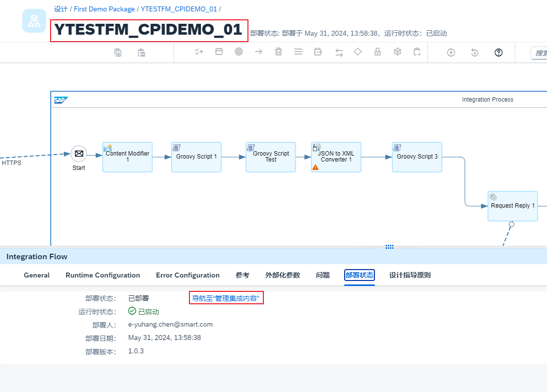Click the security lock icon in the toolbar
The width and height of the screenshot is (547, 392).
[x=377, y=52]
